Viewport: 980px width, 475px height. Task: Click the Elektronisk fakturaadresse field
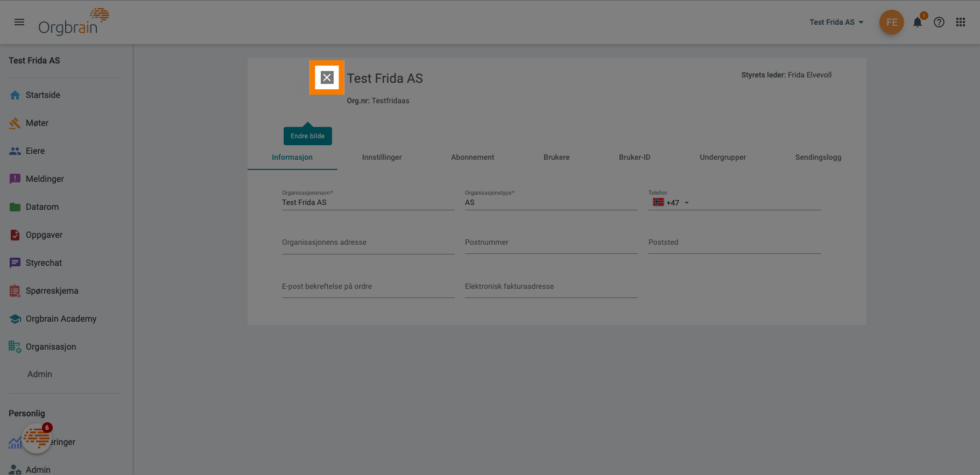pyautogui.click(x=551, y=287)
